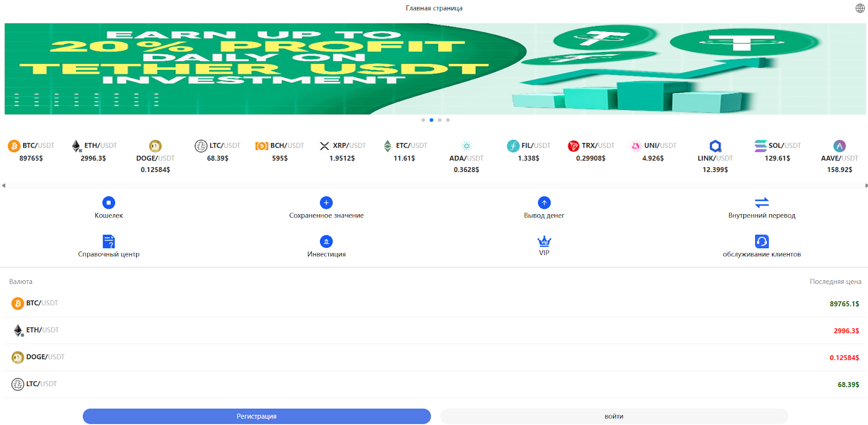Jump to the fourth banner carousel dot
The image size is (868, 425).
448,120
